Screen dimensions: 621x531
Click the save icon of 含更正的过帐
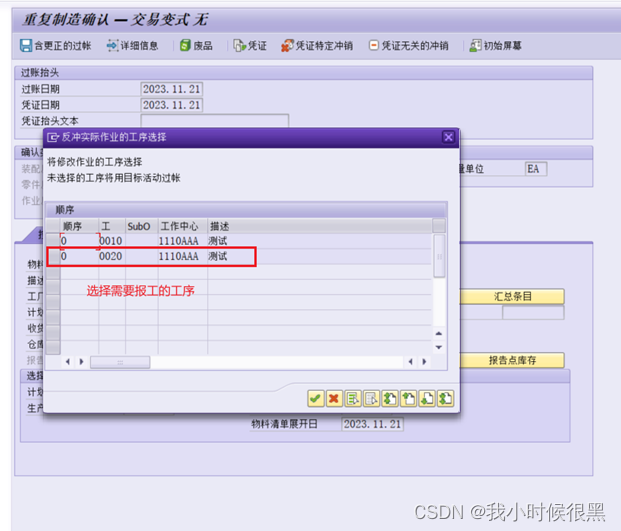point(26,46)
